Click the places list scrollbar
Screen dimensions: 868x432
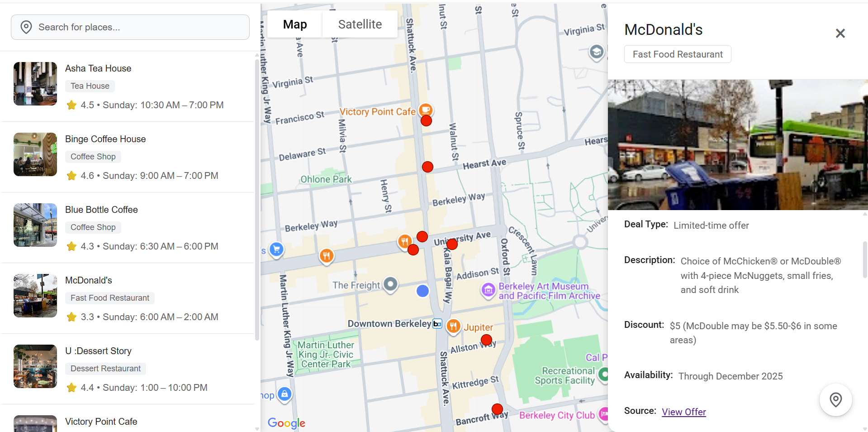point(257,199)
